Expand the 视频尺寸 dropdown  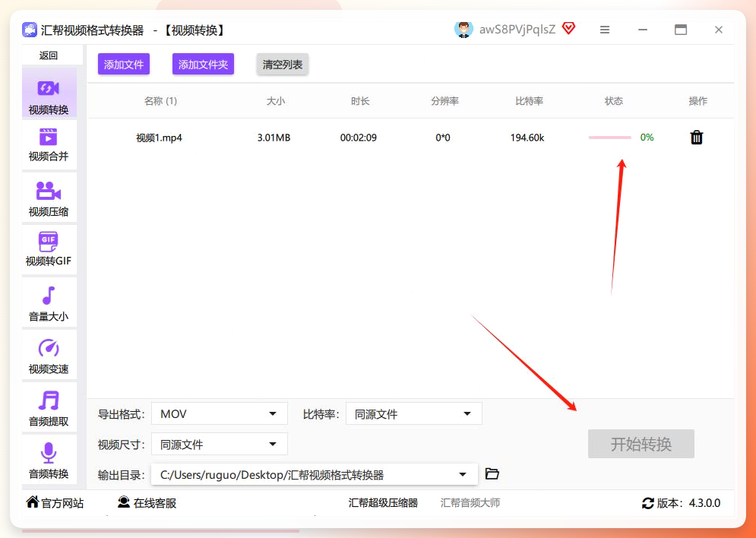220,444
